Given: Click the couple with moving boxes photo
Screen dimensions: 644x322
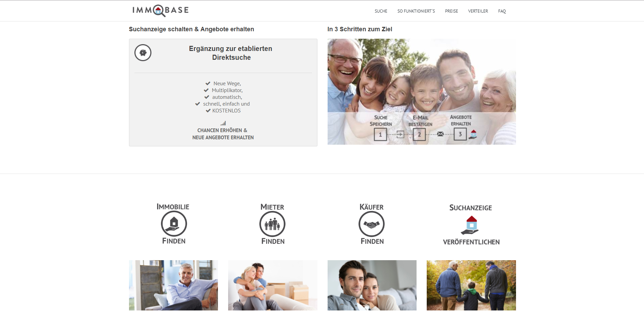Looking at the screenshot, I should (273, 285).
